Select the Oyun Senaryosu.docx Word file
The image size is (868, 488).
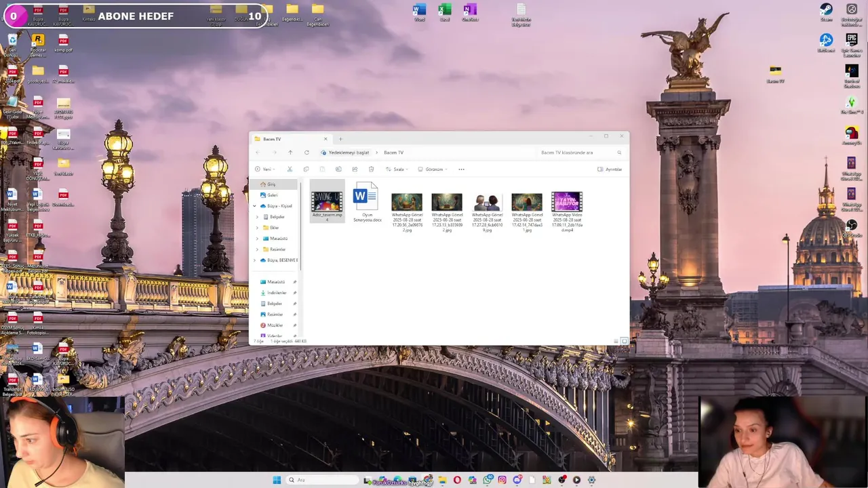pyautogui.click(x=367, y=202)
